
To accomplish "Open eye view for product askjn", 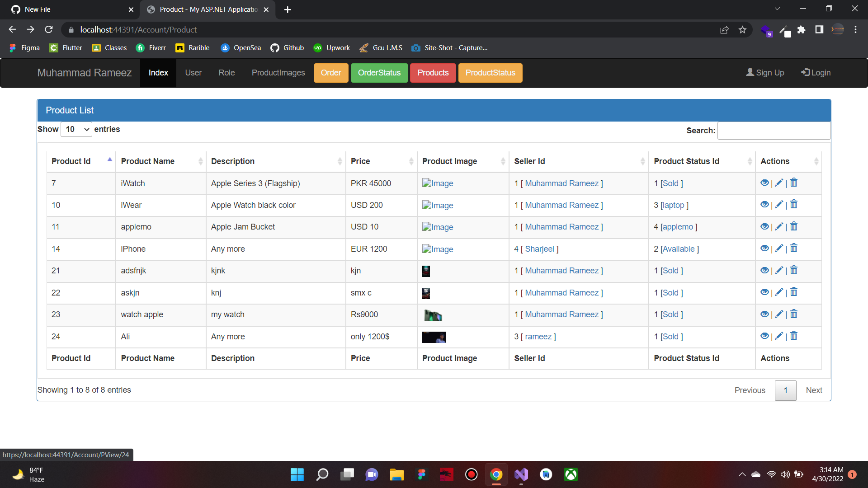I will pyautogui.click(x=764, y=292).
